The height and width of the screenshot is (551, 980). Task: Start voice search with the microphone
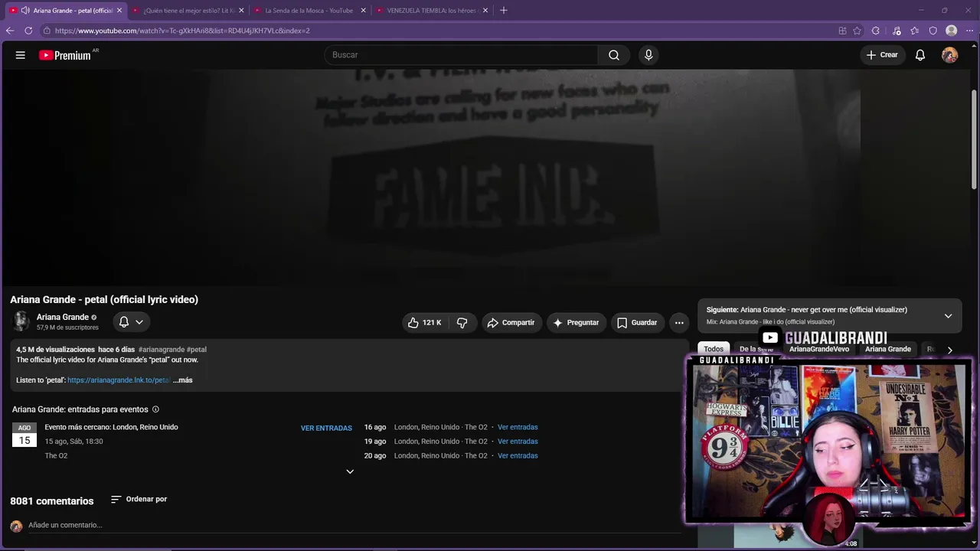tap(648, 55)
